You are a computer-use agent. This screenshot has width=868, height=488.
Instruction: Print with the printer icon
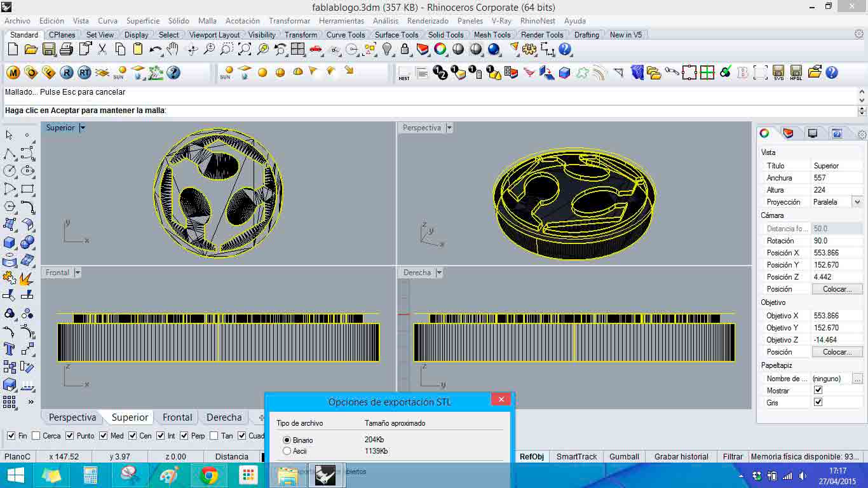point(66,50)
